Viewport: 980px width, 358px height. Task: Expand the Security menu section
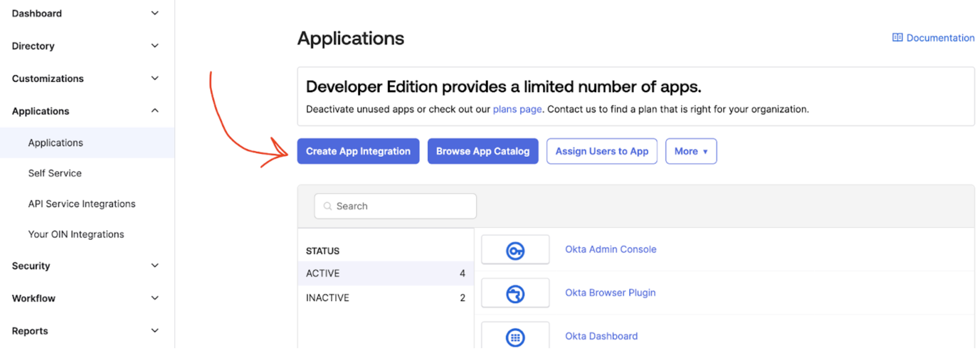click(x=155, y=265)
